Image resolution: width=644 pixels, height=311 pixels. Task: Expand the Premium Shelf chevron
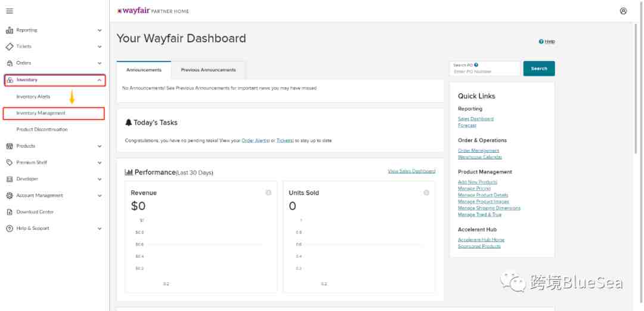100,162
